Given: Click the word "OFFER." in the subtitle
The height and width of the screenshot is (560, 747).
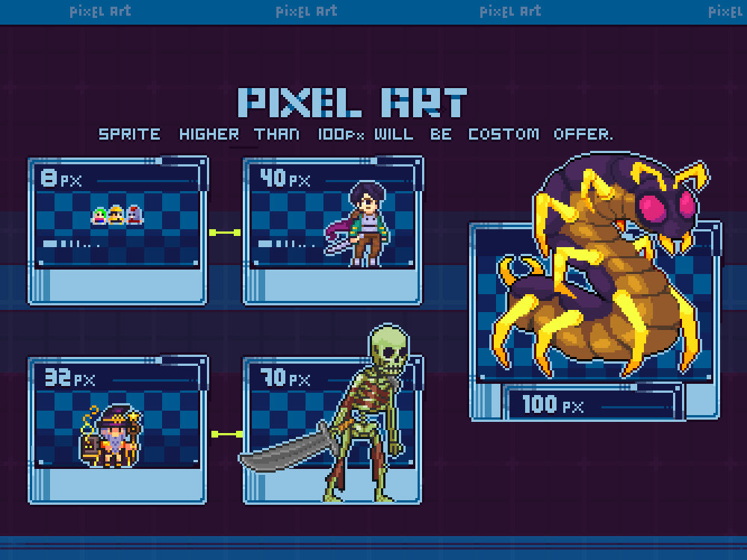Looking at the screenshot, I should click(583, 134).
